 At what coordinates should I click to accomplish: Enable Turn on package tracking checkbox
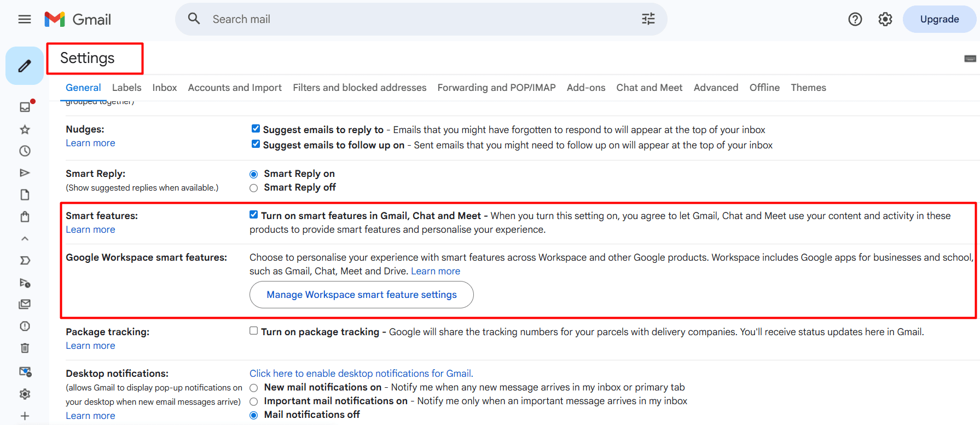pyautogui.click(x=253, y=331)
